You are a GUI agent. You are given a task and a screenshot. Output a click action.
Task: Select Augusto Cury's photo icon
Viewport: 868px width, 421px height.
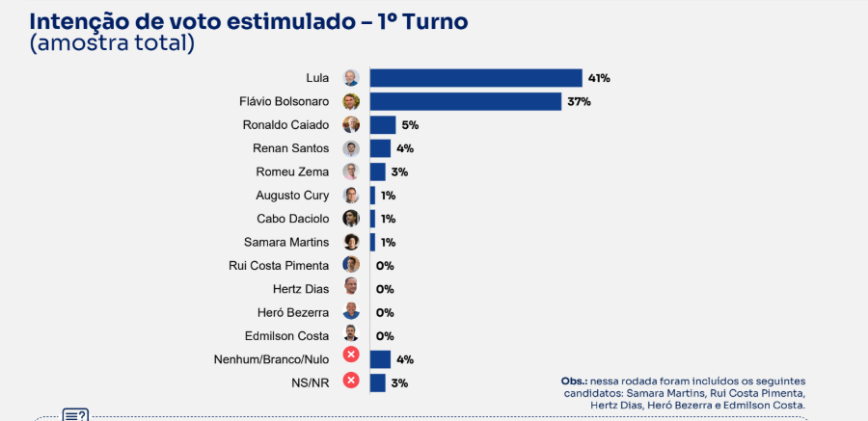tap(351, 196)
